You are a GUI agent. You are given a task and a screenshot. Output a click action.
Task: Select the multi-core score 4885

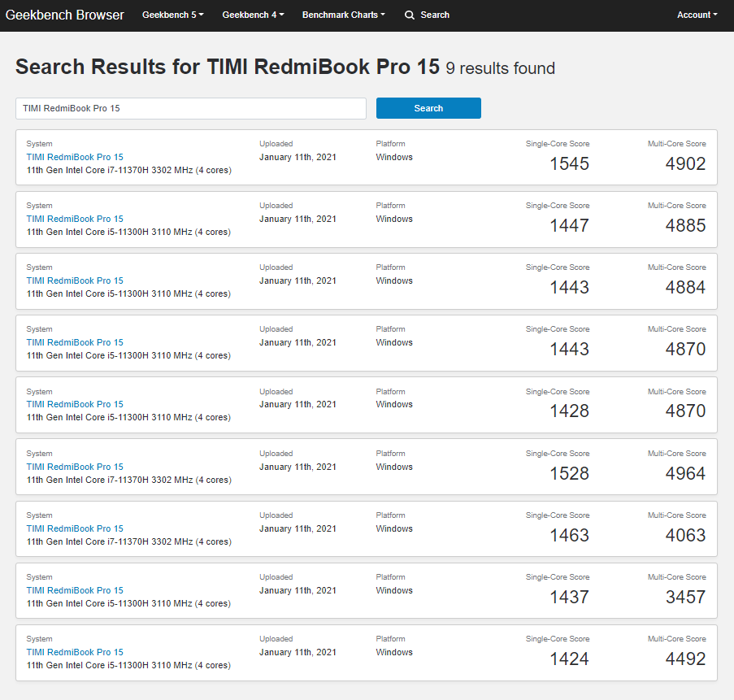[x=685, y=226]
